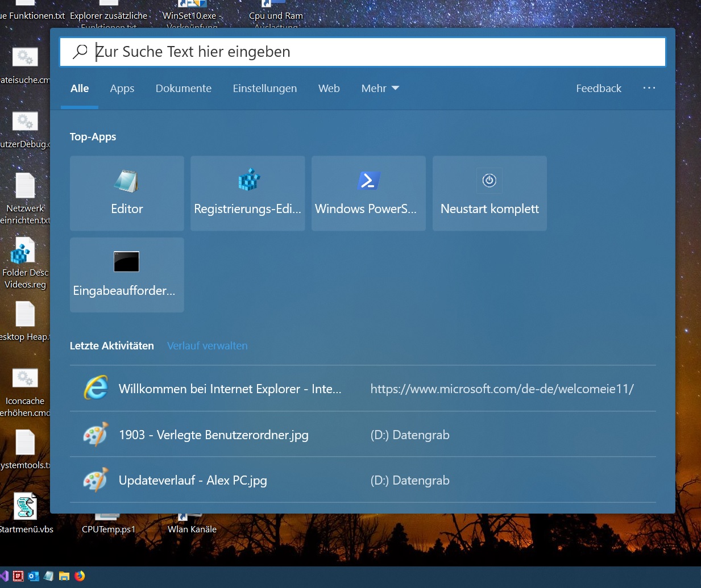Click the Internet Explorer activity icon
This screenshot has width=701, height=588.
(96, 387)
